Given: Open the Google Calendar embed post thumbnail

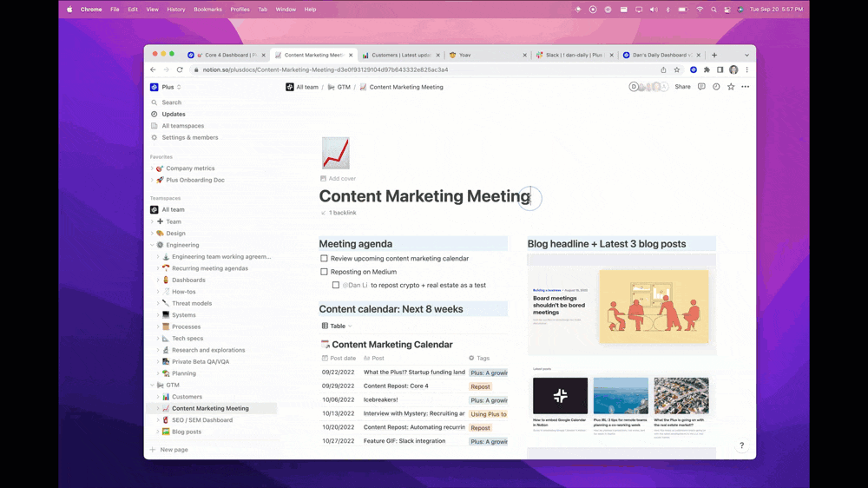Looking at the screenshot, I should tap(560, 395).
